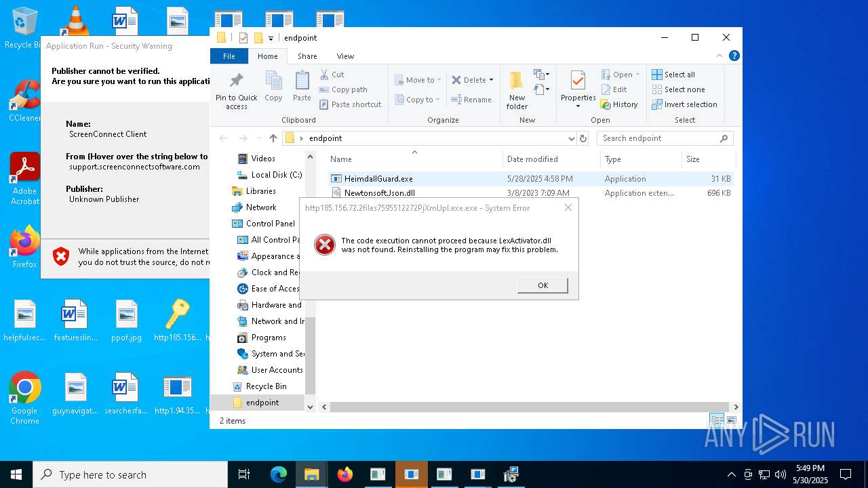Click the Firefox desktop icon
This screenshot has width=868, height=488.
pos(24,247)
